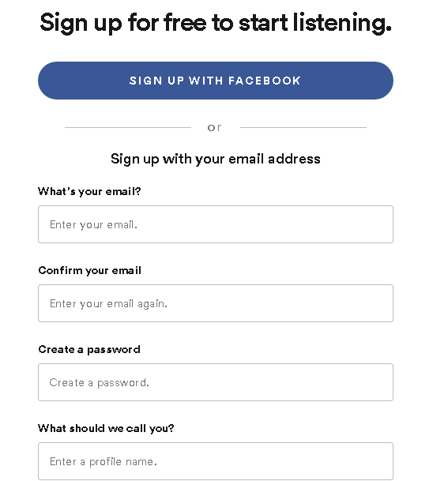Click the divider line right of 'or'
Screen dimensions: 448x481
pyautogui.click(x=303, y=127)
